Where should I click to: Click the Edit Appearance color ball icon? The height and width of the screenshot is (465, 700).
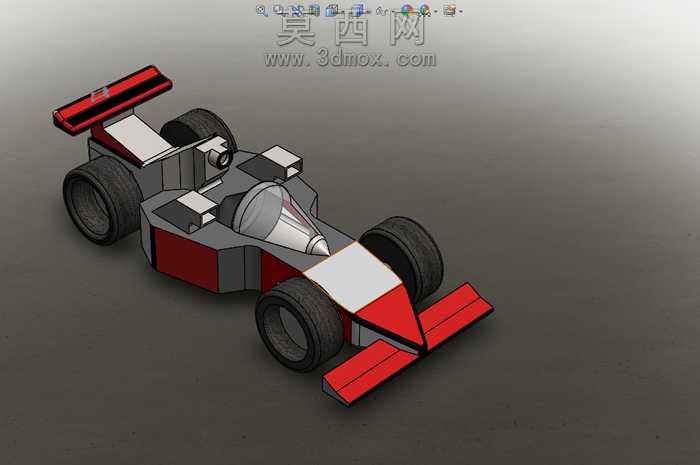click(406, 11)
